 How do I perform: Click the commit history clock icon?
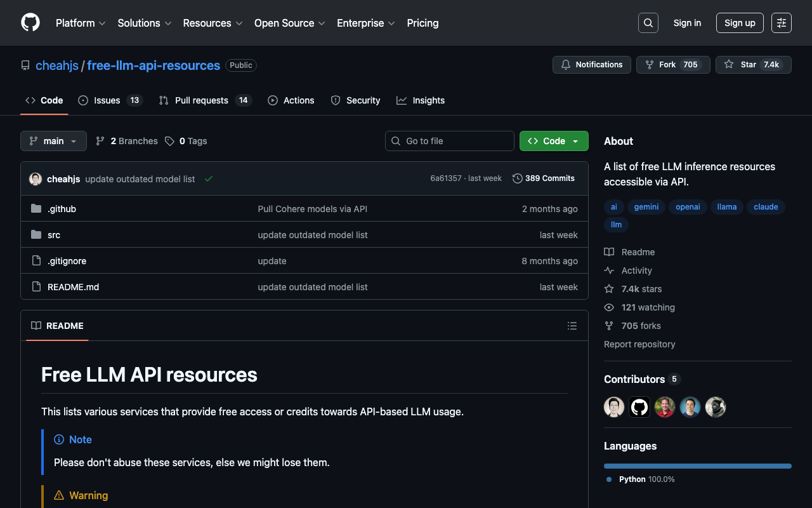[518, 178]
